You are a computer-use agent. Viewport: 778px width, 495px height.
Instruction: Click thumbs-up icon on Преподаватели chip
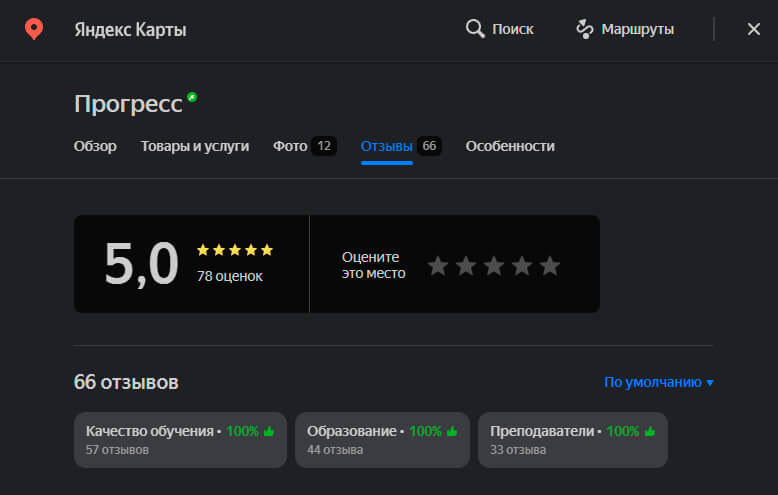(649, 431)
